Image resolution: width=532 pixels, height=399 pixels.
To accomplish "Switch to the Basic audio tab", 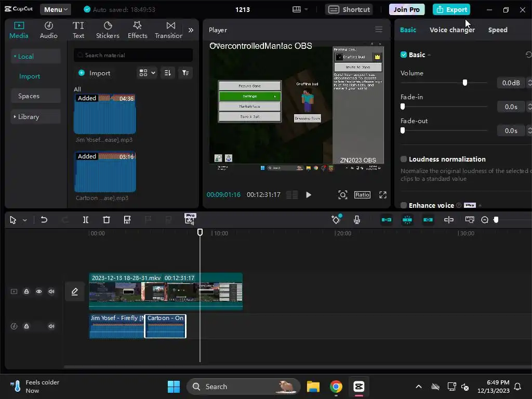I will (408, 30).
